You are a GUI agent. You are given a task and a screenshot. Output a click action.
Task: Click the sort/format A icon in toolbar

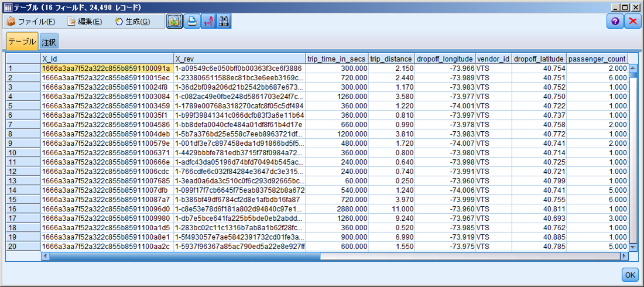coord(207,22)
